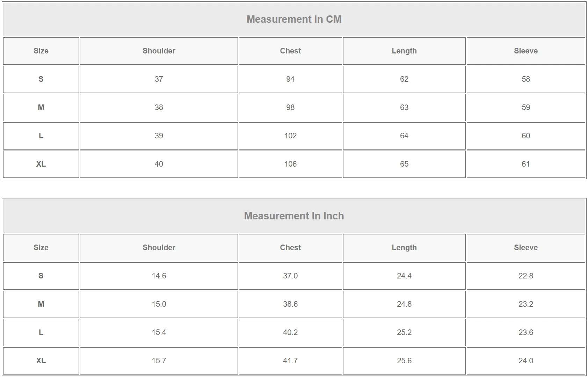Click the "Measurement In CM" table title

(294, 19)
